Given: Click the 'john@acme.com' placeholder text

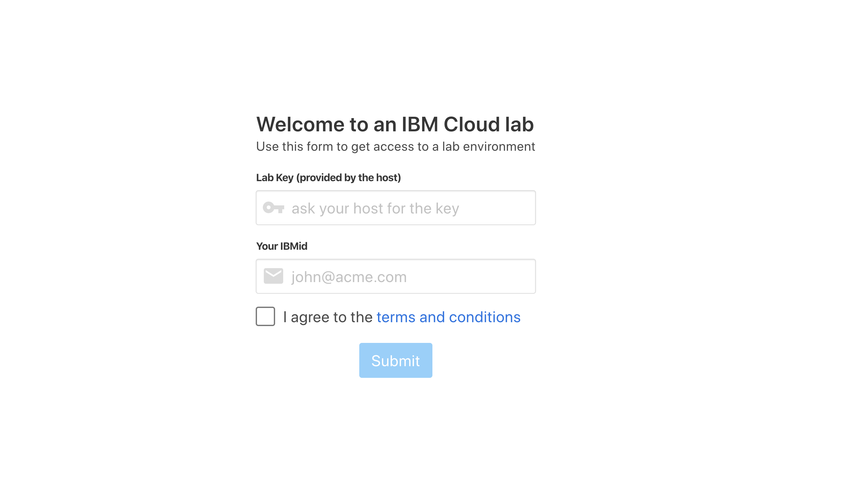Looking at the screenshot, I should pos(349,277).
